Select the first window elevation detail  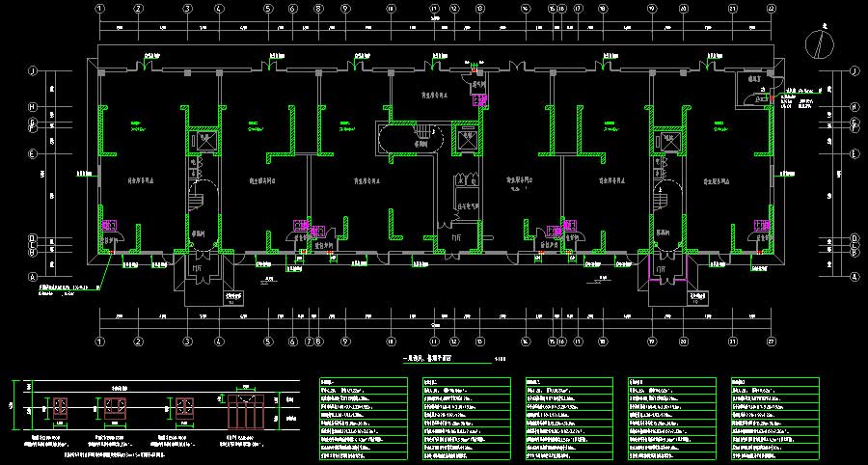[x=61, y=409]
